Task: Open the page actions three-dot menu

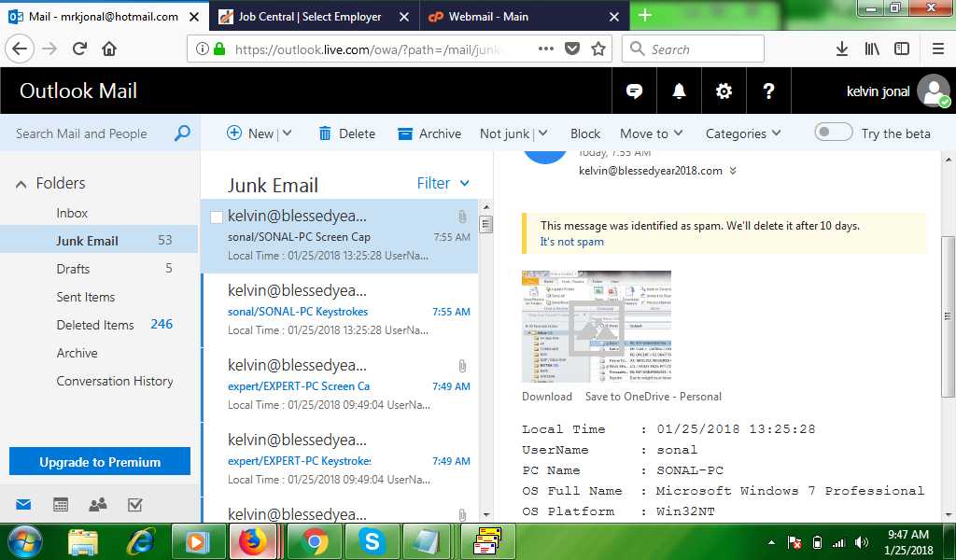Action: (545, 49)
